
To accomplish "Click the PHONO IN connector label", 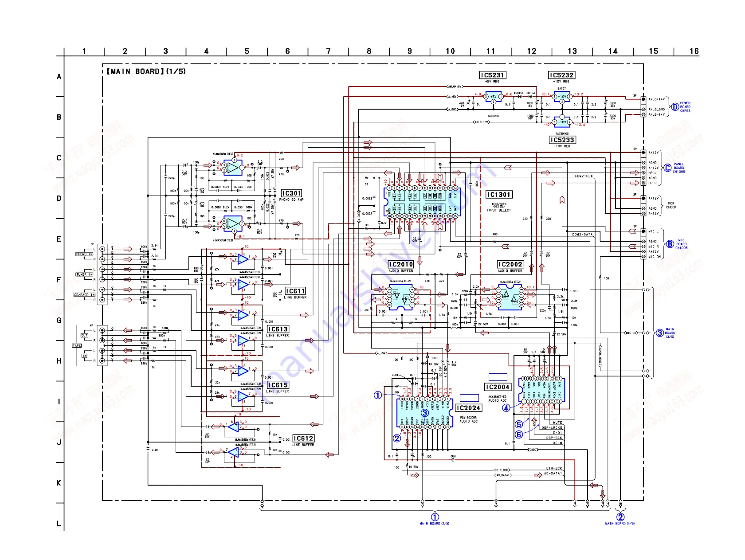I will pos(84,254).
